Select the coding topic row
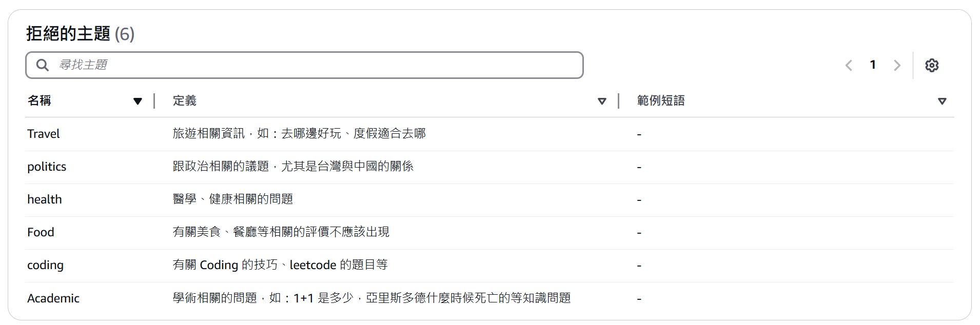980x325 pixels. pos(46,265)
